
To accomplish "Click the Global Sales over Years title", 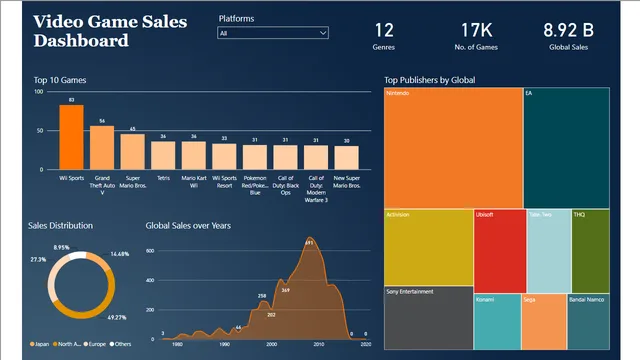I will click(x=188, y=226).
